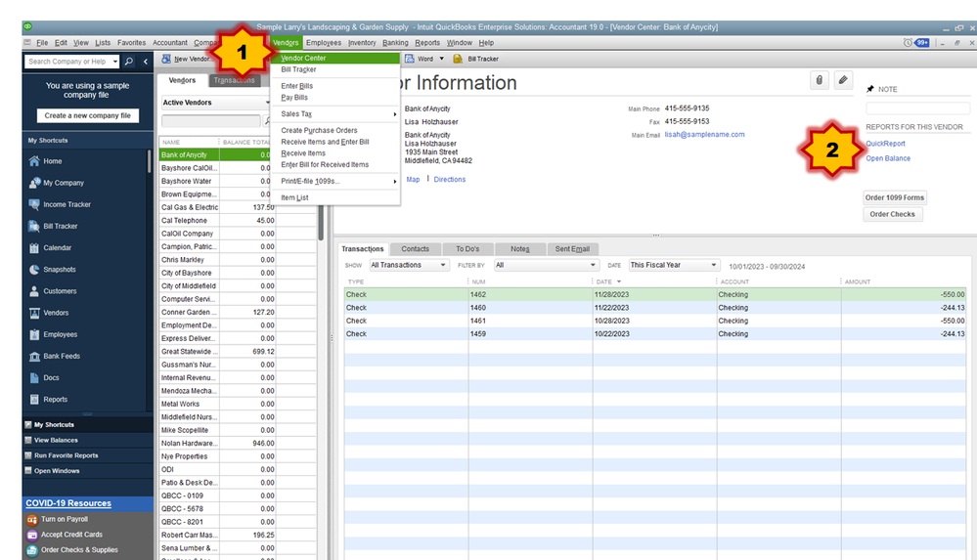Open Employees shortcut in sidebar

(x=60, y=334)
